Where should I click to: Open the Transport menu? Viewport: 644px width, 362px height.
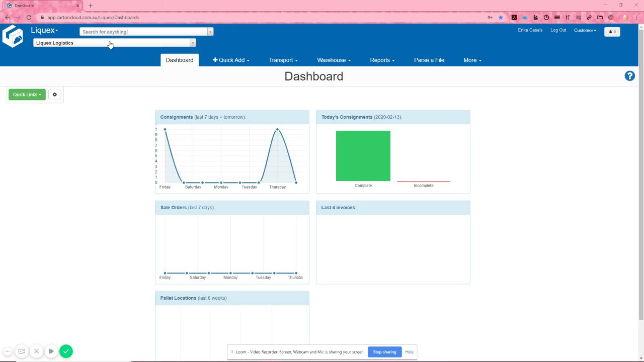(283, 60)
